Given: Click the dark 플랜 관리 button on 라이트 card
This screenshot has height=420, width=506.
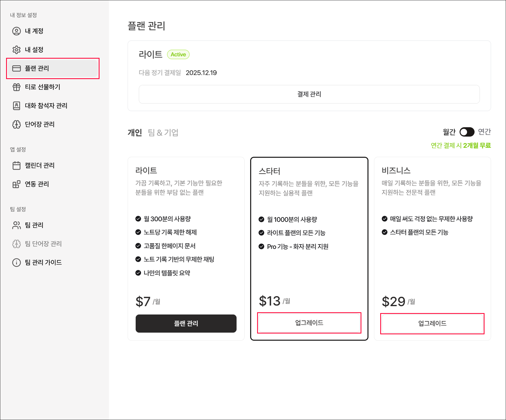Looking at the screenshot, I should [186, 323].
